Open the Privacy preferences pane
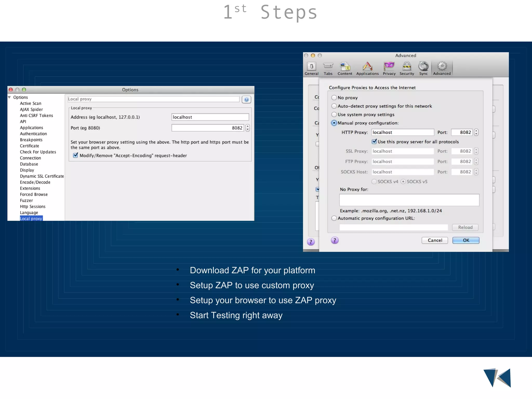 click(x=389, y=69)
